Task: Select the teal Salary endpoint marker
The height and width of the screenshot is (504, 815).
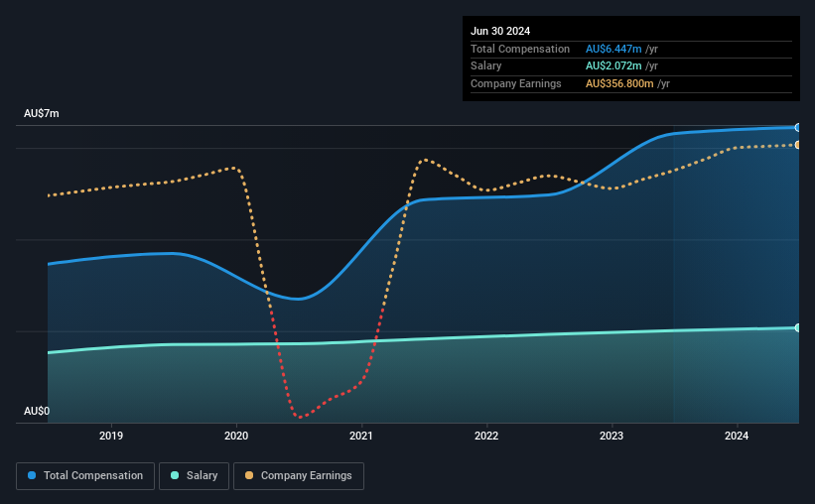Action: 797,327
